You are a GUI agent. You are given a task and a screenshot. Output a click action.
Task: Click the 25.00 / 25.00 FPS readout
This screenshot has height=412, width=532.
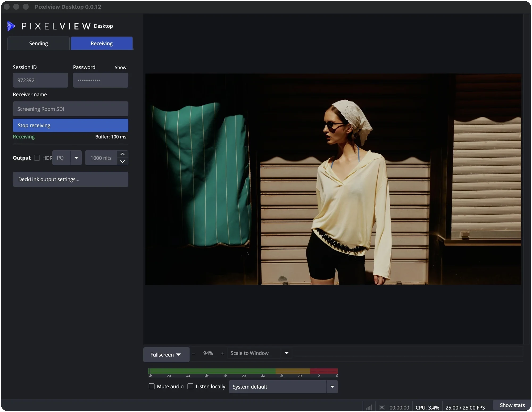click(465, 408)
